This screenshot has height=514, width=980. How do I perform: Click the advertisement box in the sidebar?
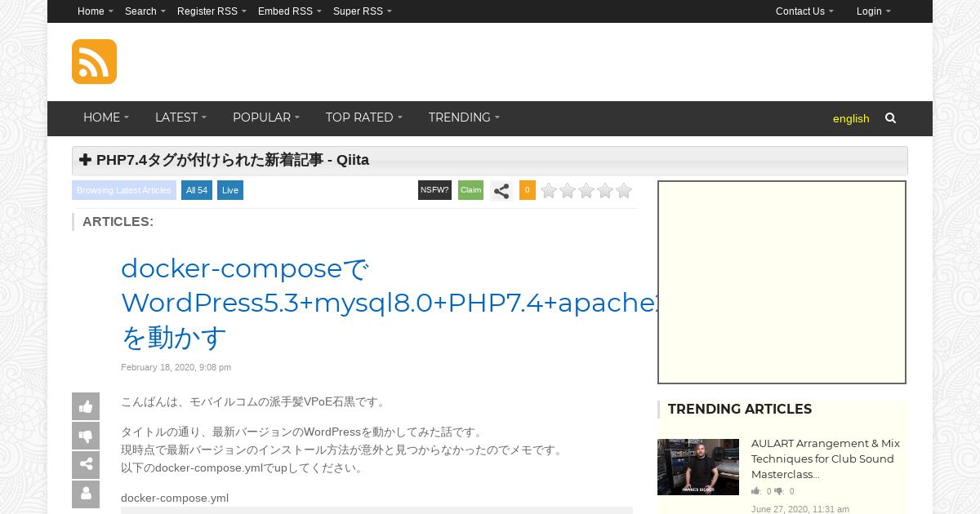(x=782, y=282)
